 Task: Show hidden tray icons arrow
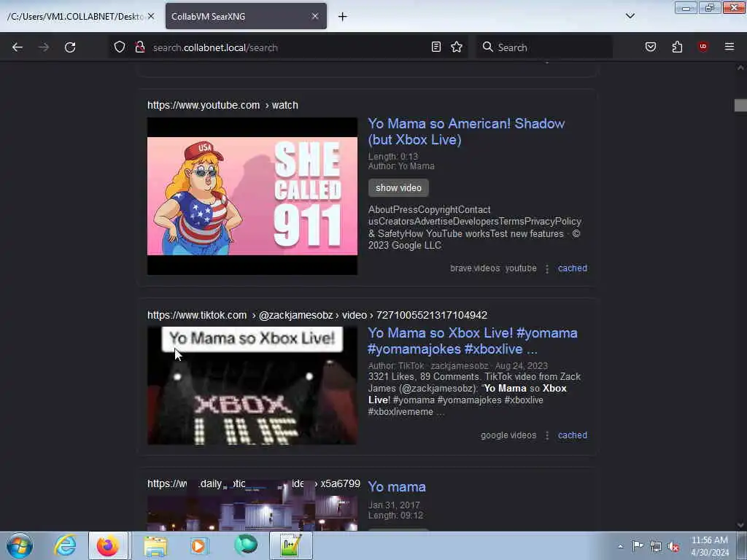620,546
